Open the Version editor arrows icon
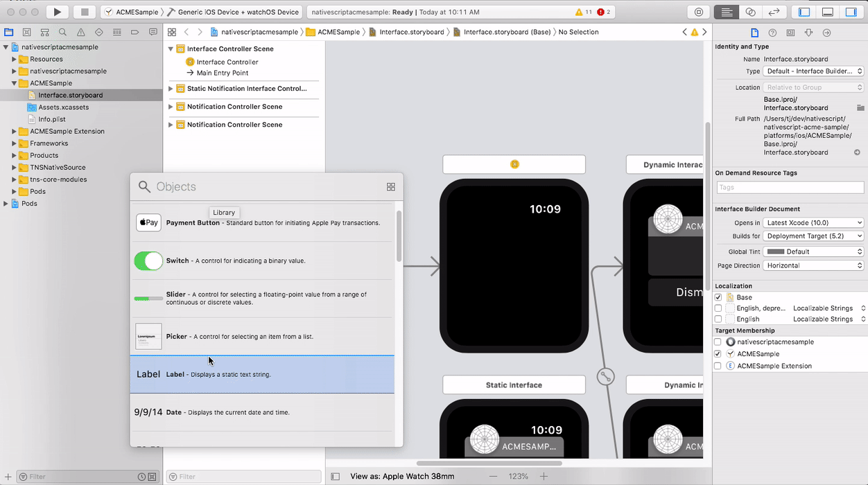 click(x=775, y=11)
